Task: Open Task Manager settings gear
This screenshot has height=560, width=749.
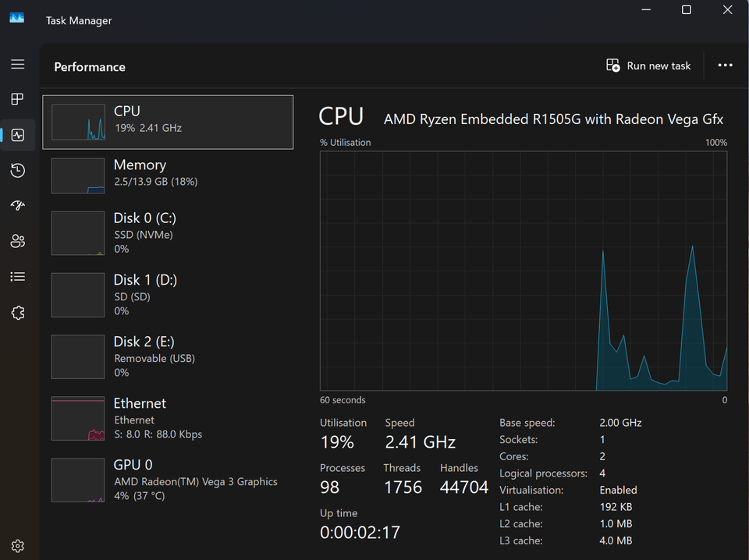Action: tap(17, 545)
